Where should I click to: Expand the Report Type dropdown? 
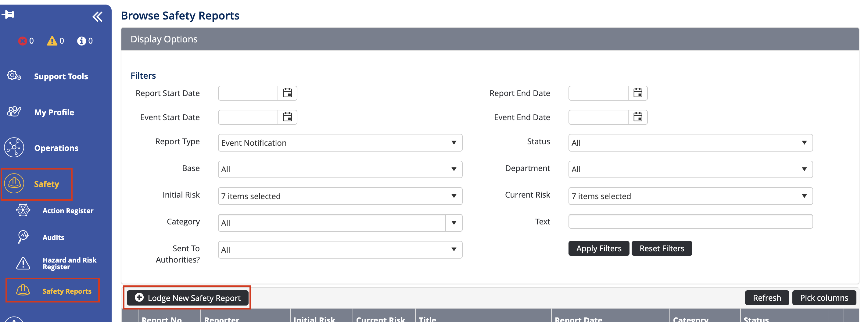[340, 143]
